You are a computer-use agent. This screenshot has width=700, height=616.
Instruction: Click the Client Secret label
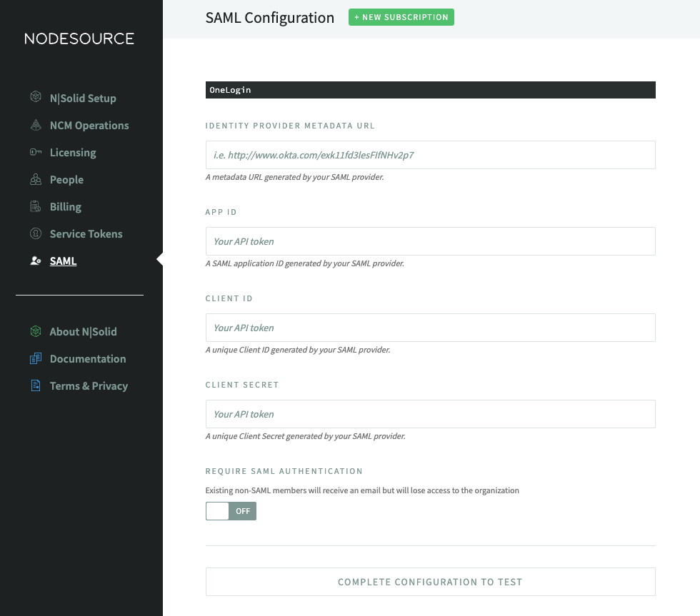pos(242,385)
